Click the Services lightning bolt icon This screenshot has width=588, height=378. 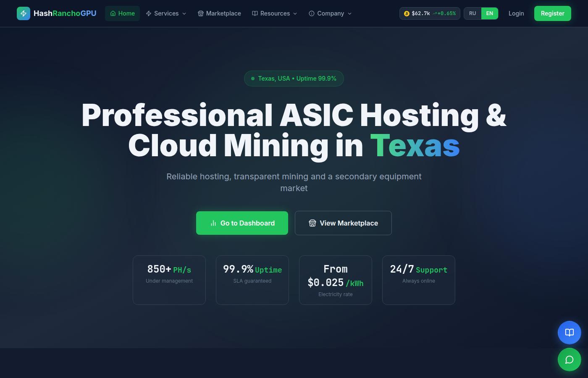[x=149, y=13]
